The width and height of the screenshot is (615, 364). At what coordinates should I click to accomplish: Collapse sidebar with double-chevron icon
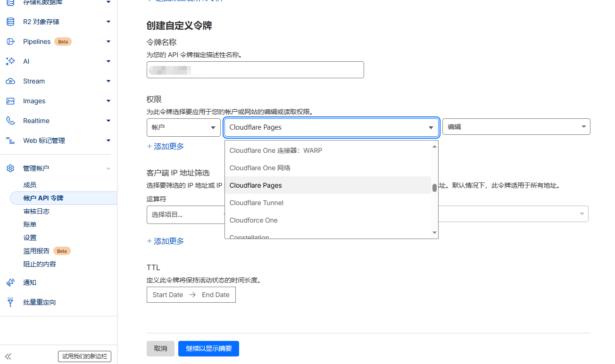8,356
